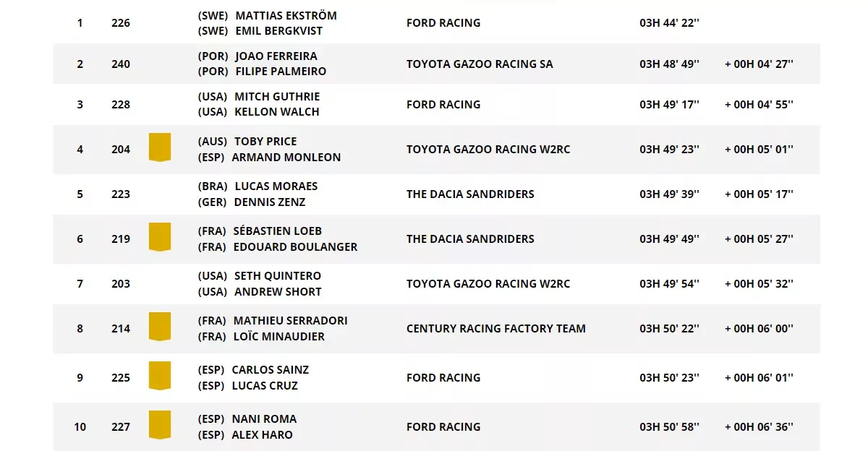Open The Dacia Sandriders team in row 5
This screenshot has height=451, width=868.
470,194
